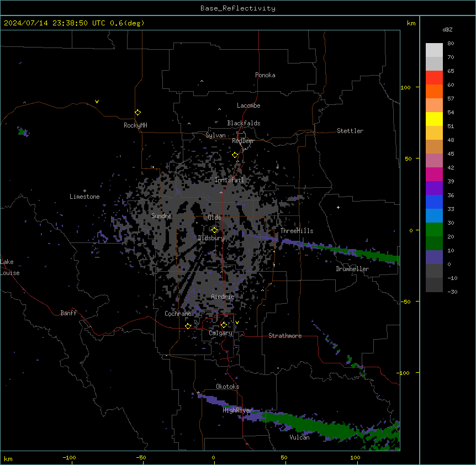
Task: Click the yellow V marker northwest of RockyMH
Action: pos(97,102)
